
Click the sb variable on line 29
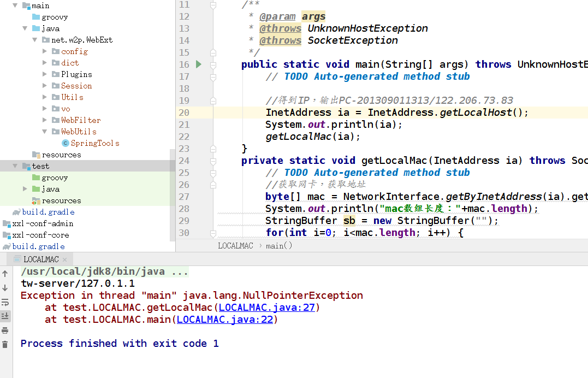[349, 220]
